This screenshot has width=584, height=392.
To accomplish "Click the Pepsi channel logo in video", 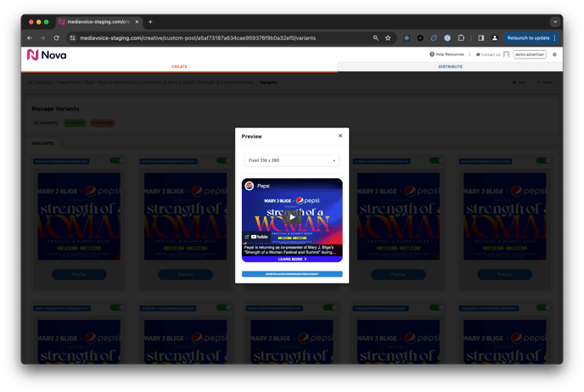I will coord(250,185).
